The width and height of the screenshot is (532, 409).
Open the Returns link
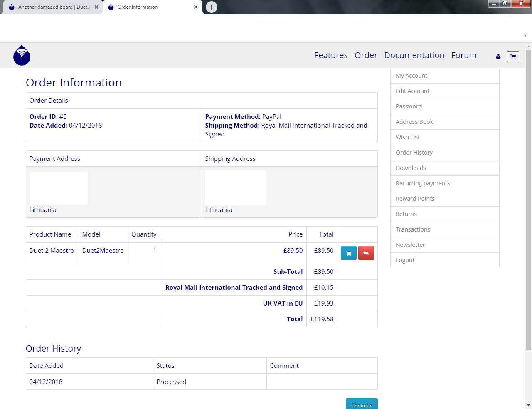click(445, 214)
